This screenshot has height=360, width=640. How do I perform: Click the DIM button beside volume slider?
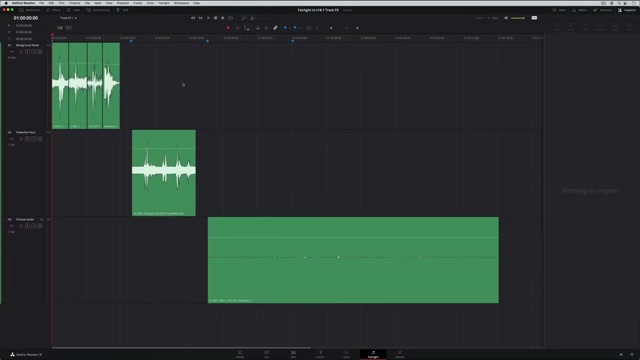(534, 18)
